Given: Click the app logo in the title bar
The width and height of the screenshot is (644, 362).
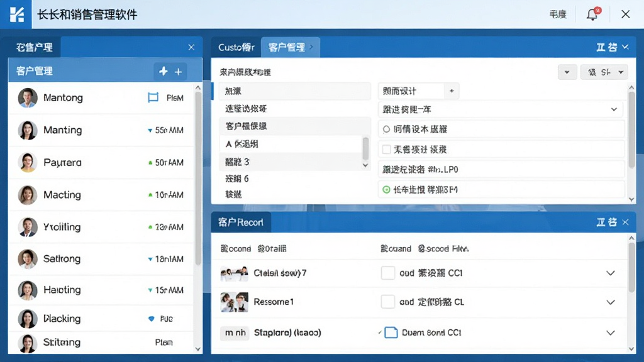Looking at the screenshot, I should 16,14.
